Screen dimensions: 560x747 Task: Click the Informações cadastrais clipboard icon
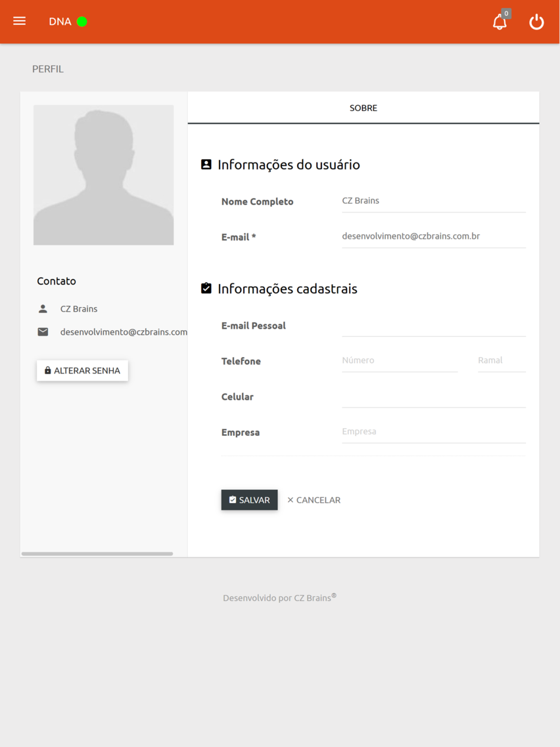tap(206, 288)
